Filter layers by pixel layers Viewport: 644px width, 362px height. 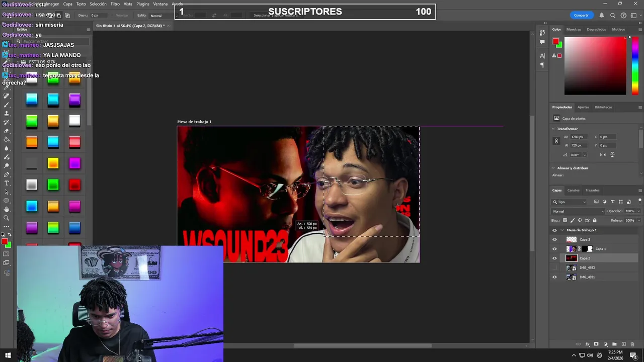(x=596, y=202)
